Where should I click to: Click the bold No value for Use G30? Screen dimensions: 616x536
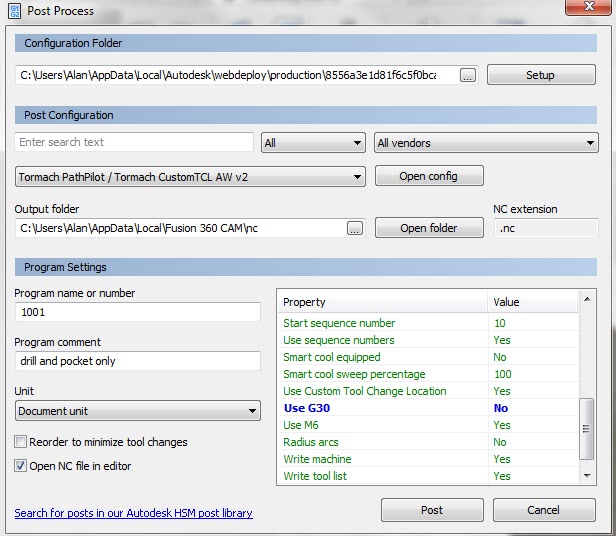click(x=501, y=408)
